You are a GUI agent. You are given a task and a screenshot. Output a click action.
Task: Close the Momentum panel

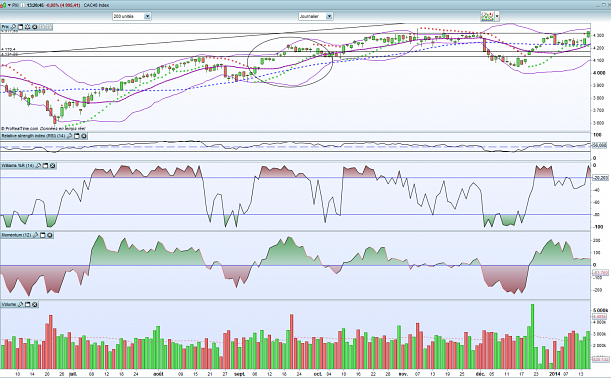[x=50, y=235]
